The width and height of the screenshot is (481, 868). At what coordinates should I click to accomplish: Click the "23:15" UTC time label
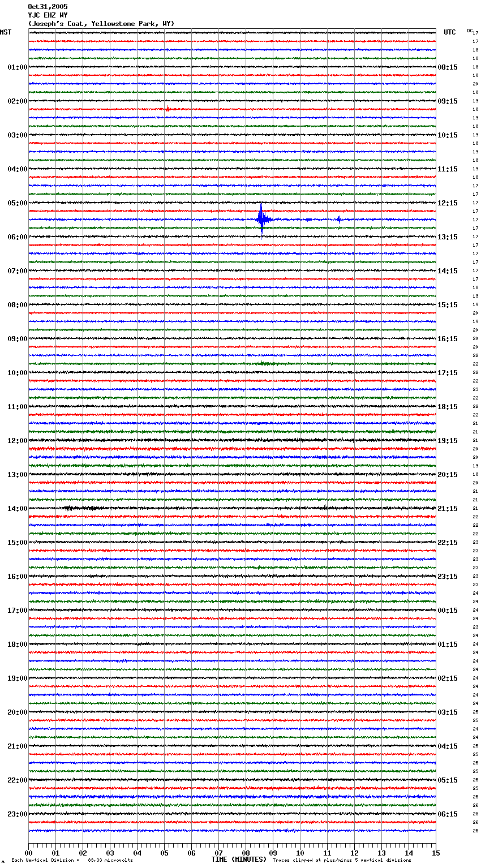pyautogui.click(x=448, y=577)
